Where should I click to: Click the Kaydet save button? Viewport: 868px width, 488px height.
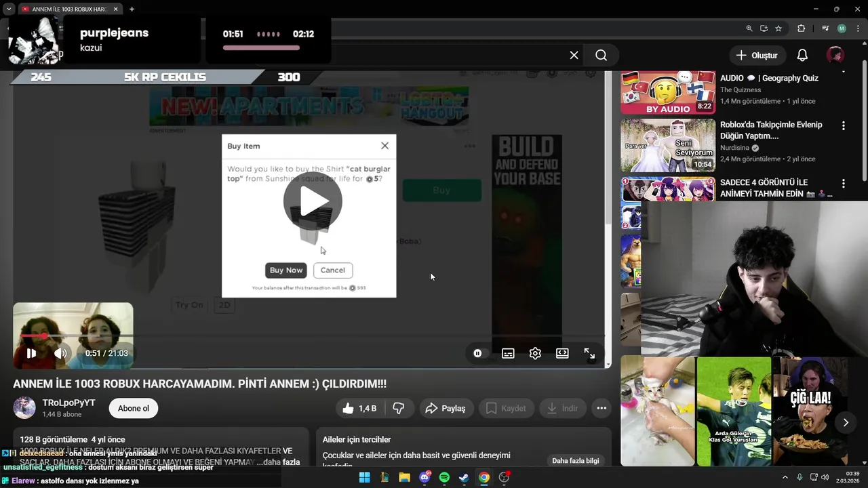pyautogui.click(x=506, y=408)
